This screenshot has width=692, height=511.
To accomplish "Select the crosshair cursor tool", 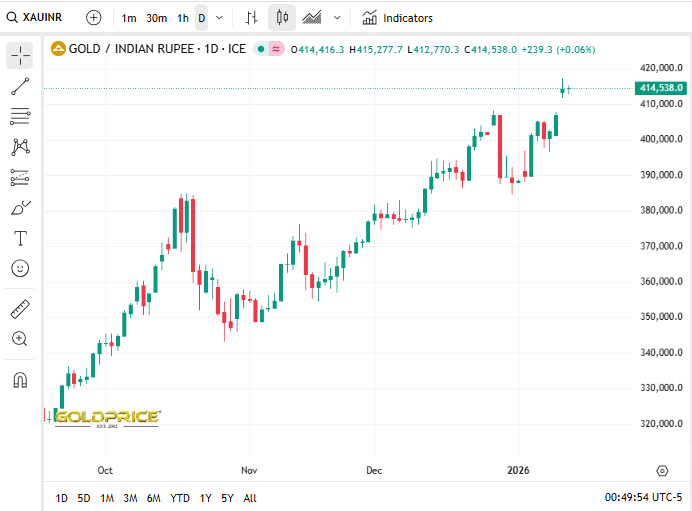I will point(20,56).
